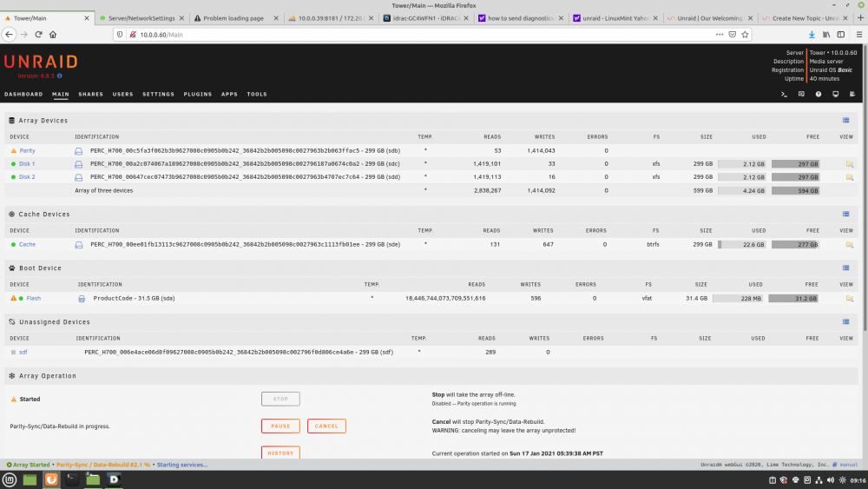Click the Firefox reload button
The width and height of the screenshot is (868, 489).
pyautogui.click(x=38, y=35)
